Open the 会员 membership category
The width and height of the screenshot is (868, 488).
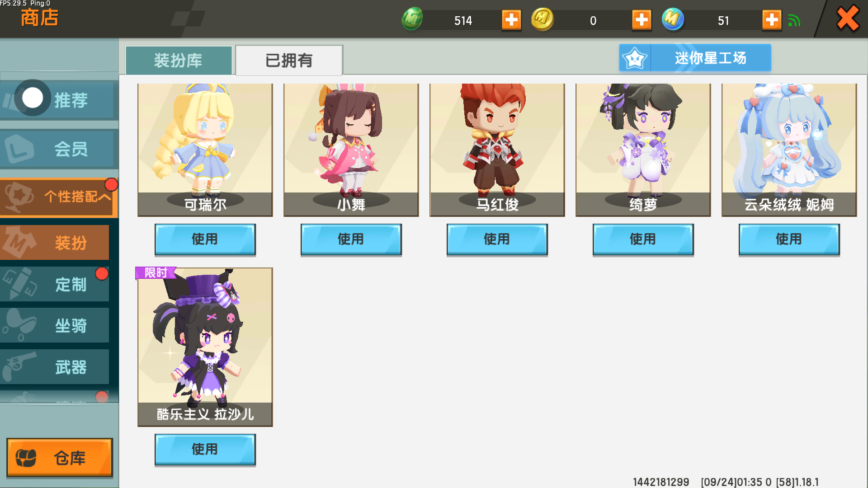[x=59, y=149]
